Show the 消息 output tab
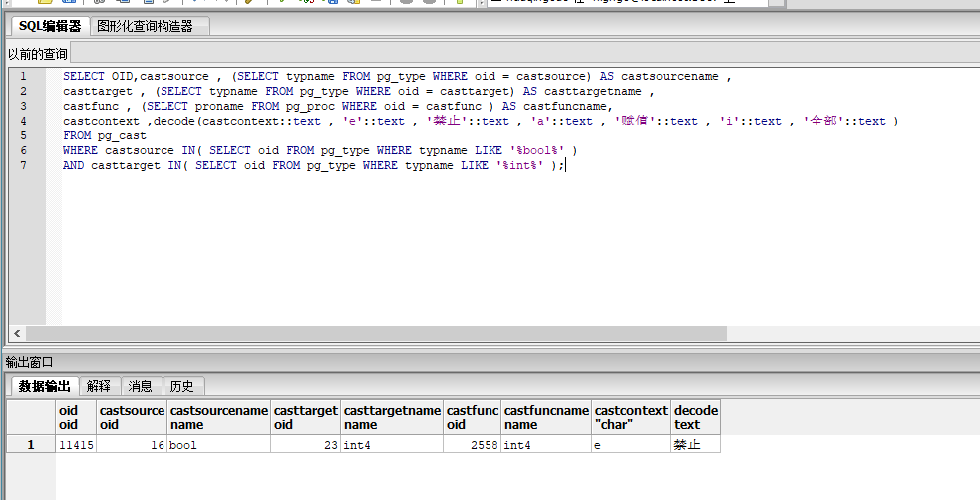Image resolution: width=980 pixels, height=500 pixels. pyautogui.click(x=140, y=387)
